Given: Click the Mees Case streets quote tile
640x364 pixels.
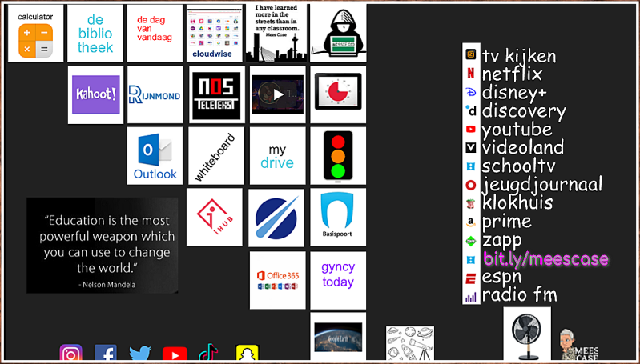Looking at the screenshot, I should click(x=276, y=33).
